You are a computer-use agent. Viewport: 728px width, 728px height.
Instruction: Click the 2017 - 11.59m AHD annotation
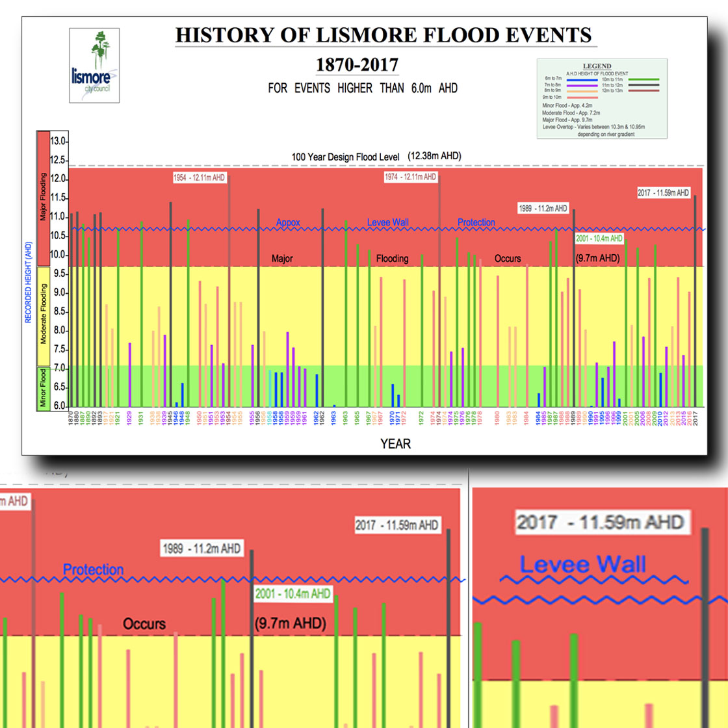click(664, 192)
